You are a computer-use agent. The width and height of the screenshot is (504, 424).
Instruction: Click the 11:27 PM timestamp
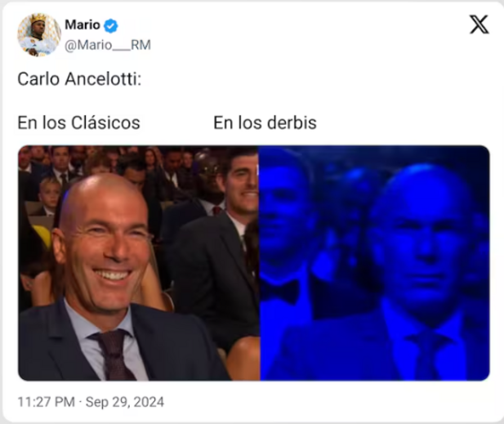coord(46,402)
